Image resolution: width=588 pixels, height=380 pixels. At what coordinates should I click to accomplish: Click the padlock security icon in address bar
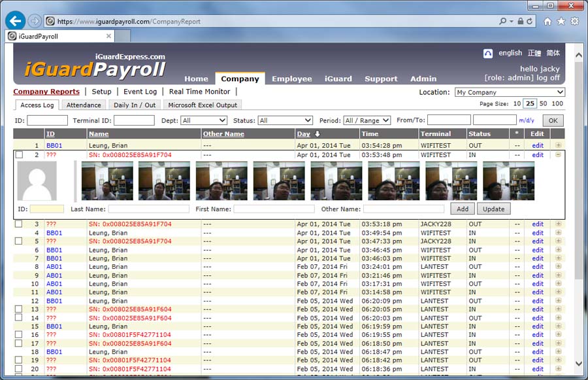[x=521, y=22]
